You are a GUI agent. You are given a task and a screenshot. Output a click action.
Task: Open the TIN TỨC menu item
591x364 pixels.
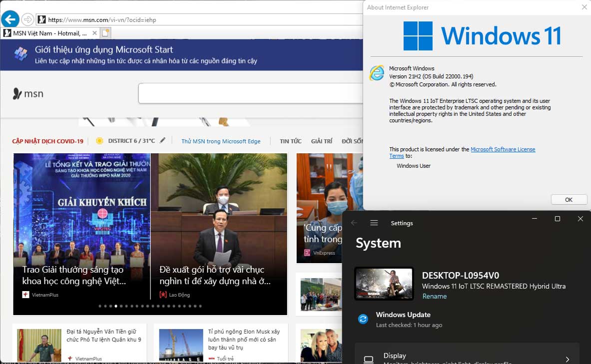click(291, 141)
